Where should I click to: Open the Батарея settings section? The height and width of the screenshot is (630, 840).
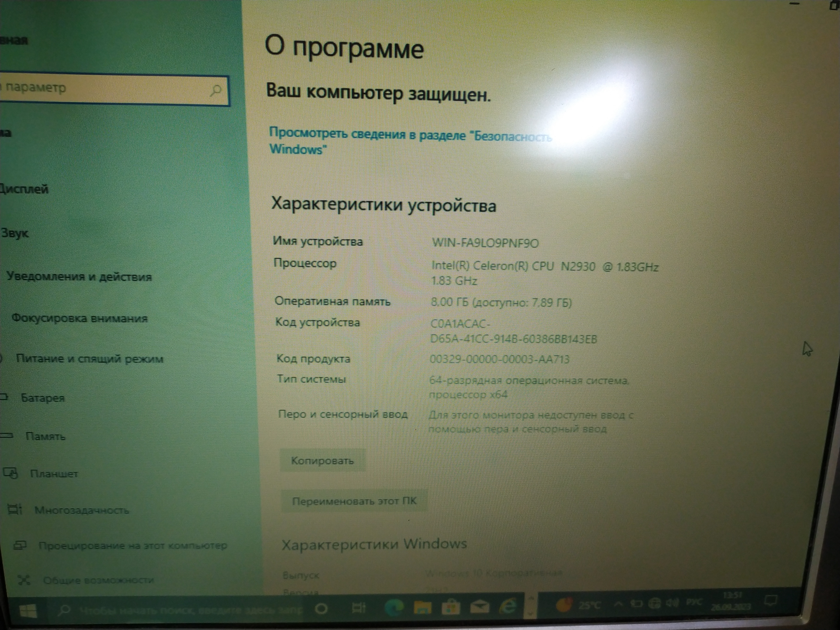pyautogui.click(x=42, y=398)
